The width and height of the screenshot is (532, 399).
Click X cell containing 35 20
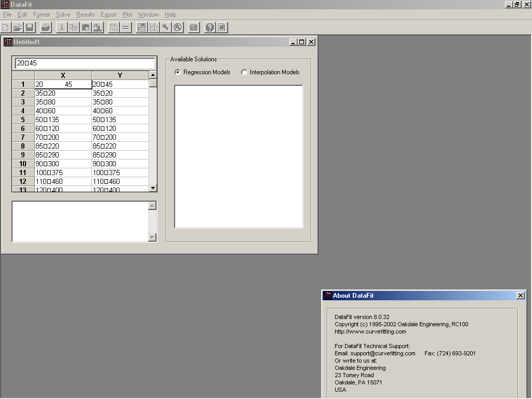tap(63, 93)
